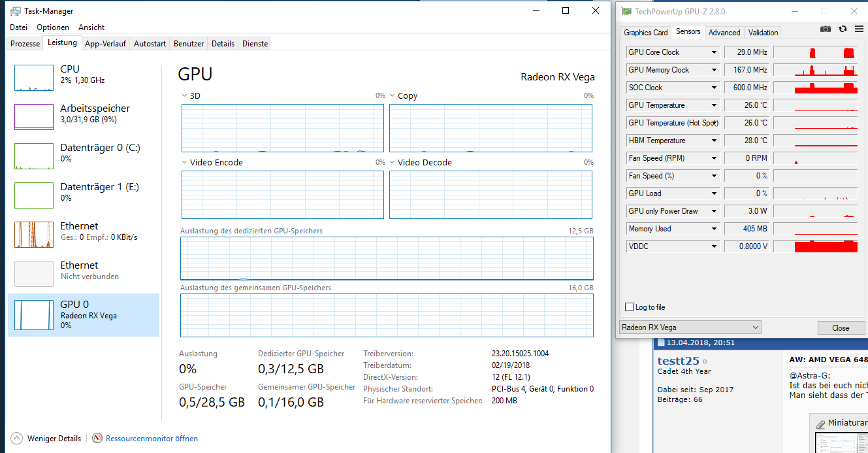The image size is (868, 453).
Task: Switch to GPU-Z Graphics Card tab
Action: pos(646,33)
